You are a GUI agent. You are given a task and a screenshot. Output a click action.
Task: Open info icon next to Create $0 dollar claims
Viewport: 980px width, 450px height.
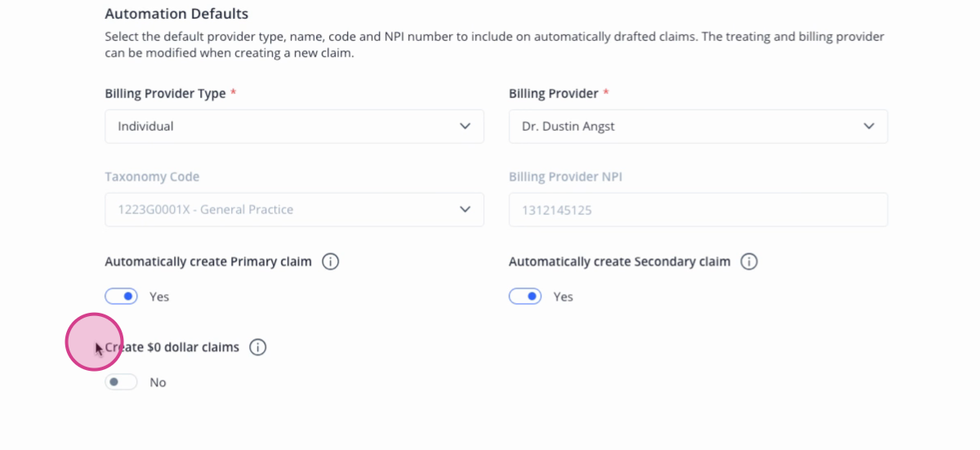[x=257, y=347]
